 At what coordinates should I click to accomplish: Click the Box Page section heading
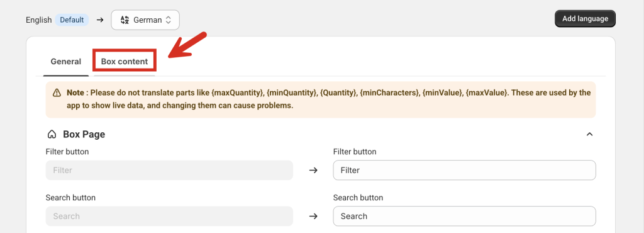84,134
